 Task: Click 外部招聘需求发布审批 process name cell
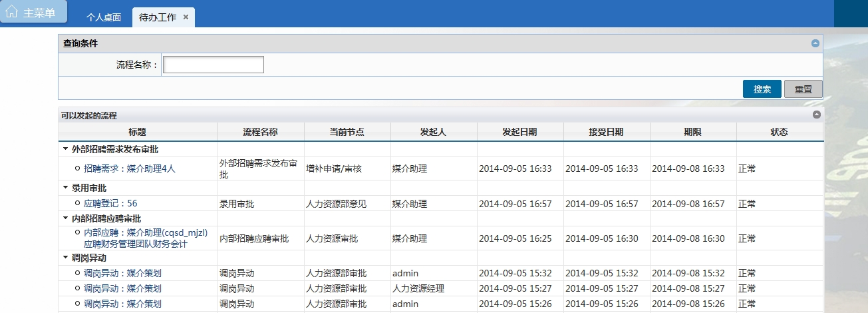click(x=261, y=169)
